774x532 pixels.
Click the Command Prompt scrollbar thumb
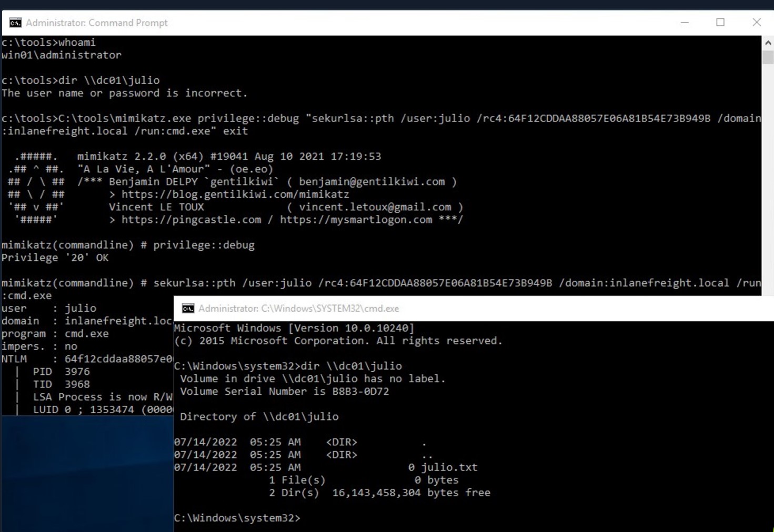point(768,57)
